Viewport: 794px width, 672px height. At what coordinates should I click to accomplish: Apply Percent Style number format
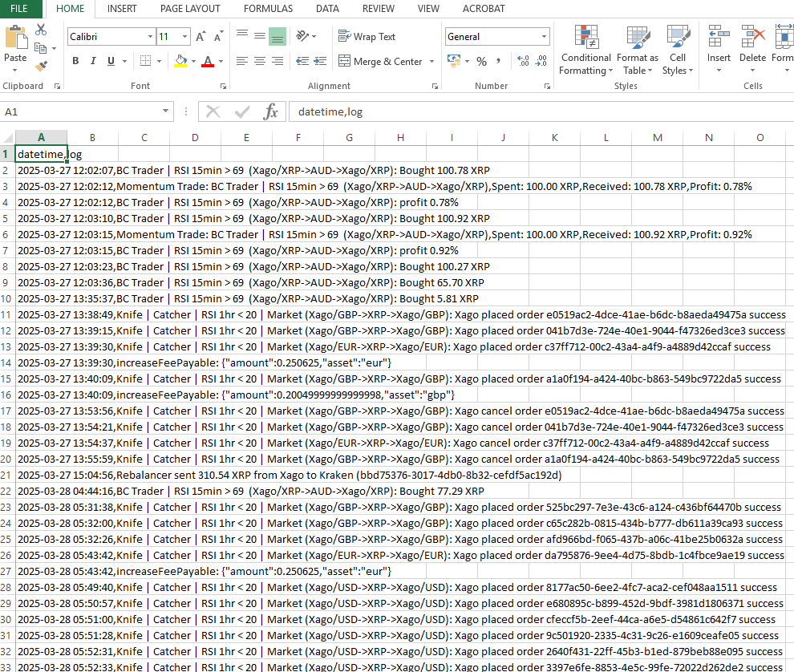[x=481, y=61]
